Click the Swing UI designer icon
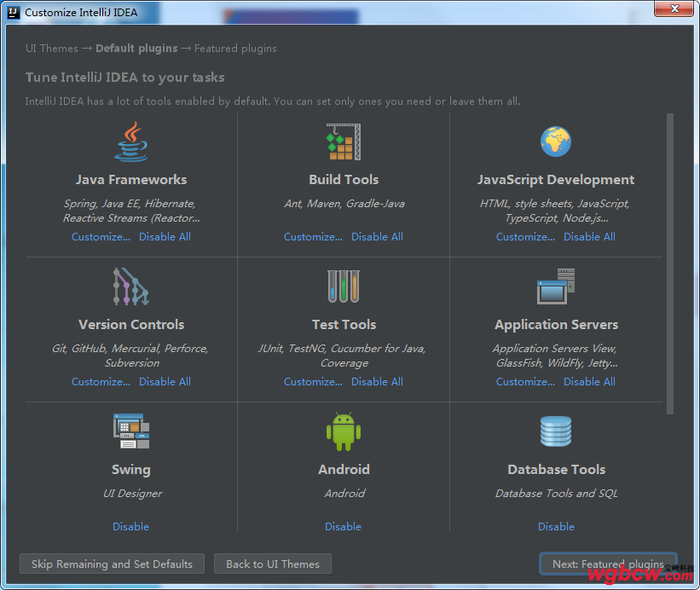Screen dimensions: 700x590 (130, 431)
